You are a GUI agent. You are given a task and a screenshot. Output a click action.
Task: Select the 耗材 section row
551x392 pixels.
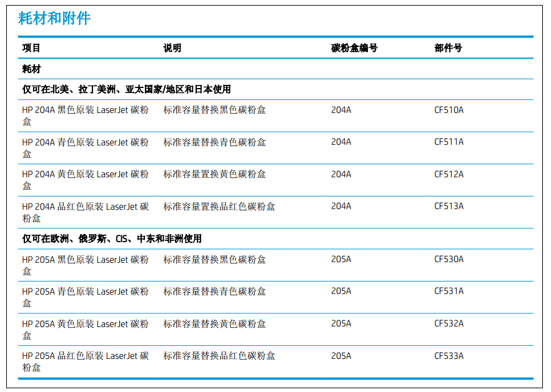point(275,69)
